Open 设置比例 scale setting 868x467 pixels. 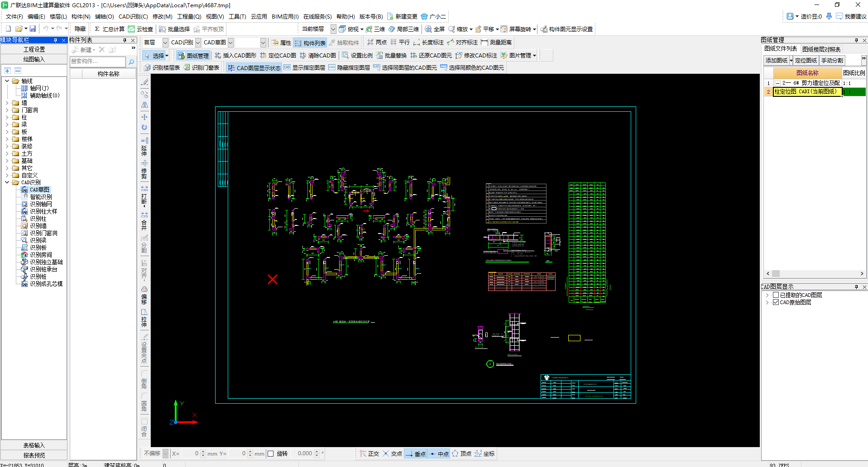[357, 56]
